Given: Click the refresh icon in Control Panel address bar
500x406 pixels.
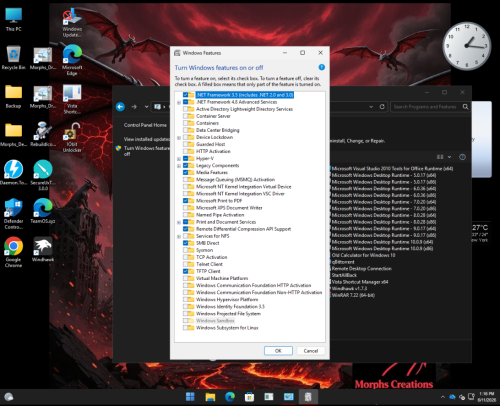Looking at the screenshot, I should click(382, 107).
